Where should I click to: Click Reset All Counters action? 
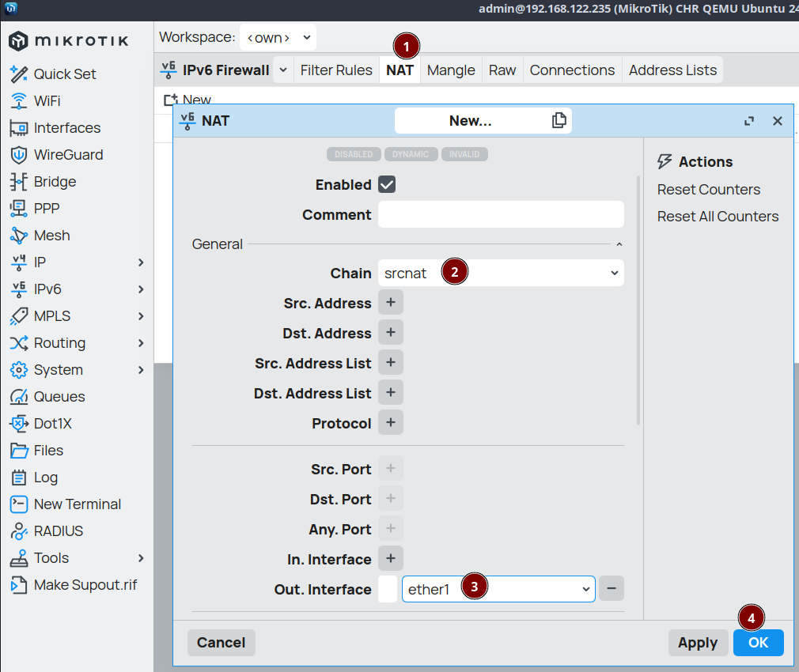coord(718,217)
